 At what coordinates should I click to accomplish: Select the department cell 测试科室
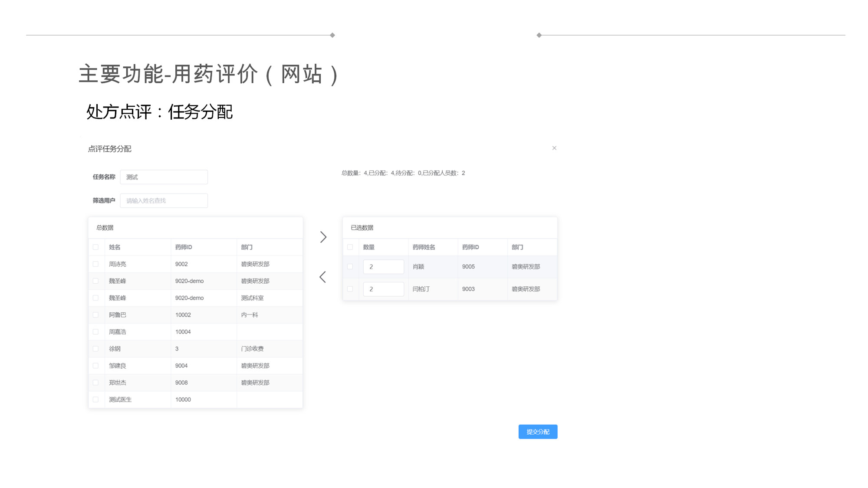252,298
